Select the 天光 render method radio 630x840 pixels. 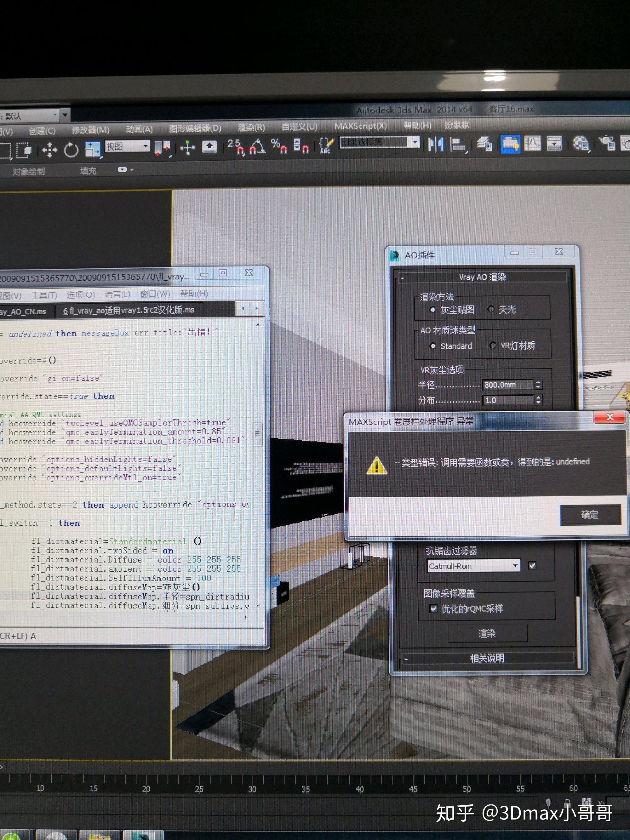coord(491,309)
